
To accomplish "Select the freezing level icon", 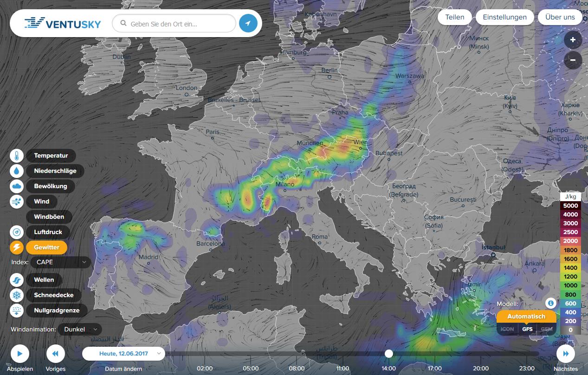I will click(17, 311).
